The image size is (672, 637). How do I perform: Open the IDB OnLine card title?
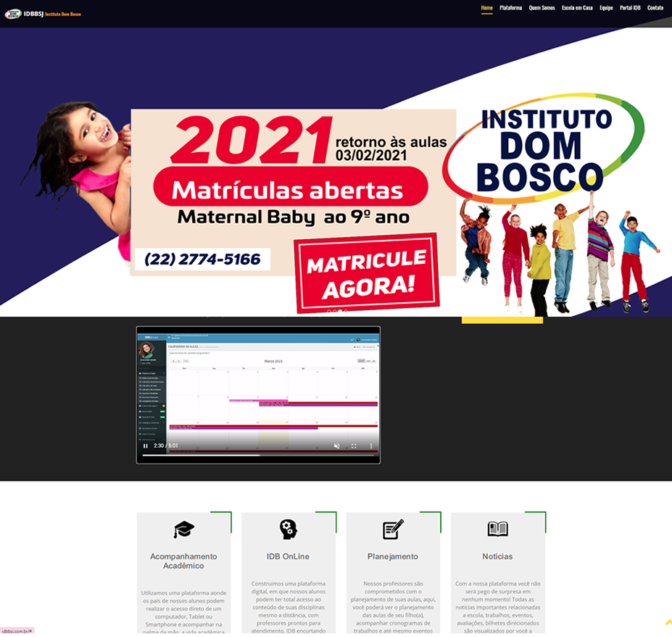(288, 557)
